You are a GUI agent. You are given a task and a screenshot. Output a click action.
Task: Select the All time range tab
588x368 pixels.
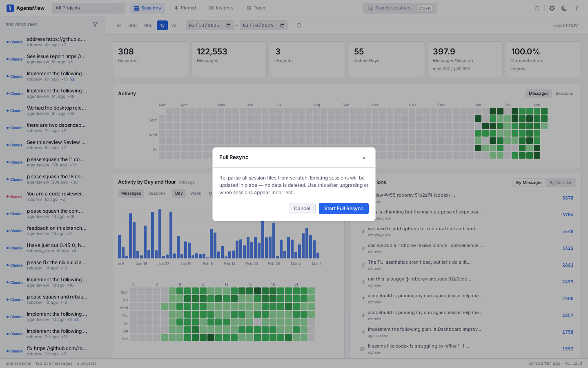(x=175, y=25)
